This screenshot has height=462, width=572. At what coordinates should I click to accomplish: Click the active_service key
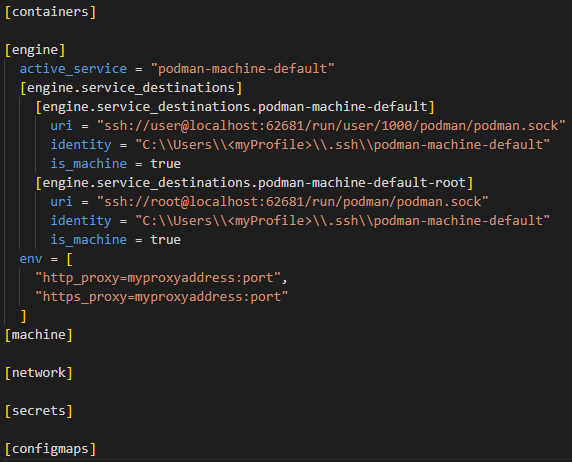tap(73, 69)
